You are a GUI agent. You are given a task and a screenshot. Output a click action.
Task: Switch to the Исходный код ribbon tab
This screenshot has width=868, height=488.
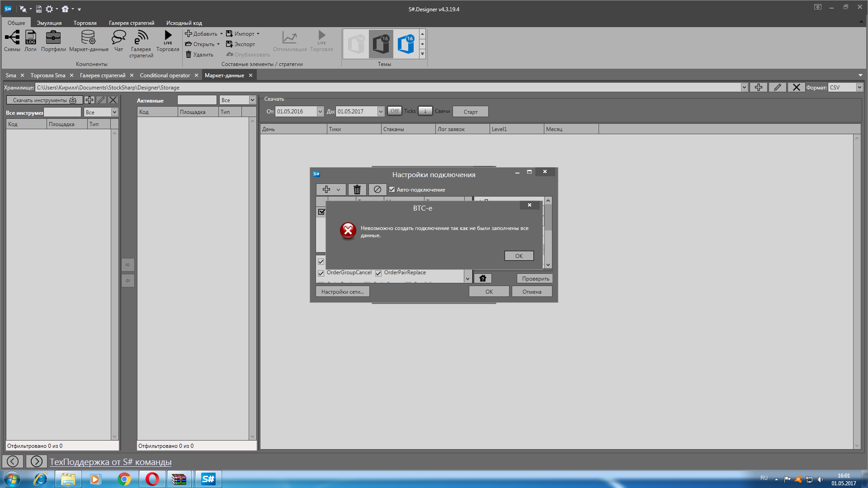coord(184,23)
